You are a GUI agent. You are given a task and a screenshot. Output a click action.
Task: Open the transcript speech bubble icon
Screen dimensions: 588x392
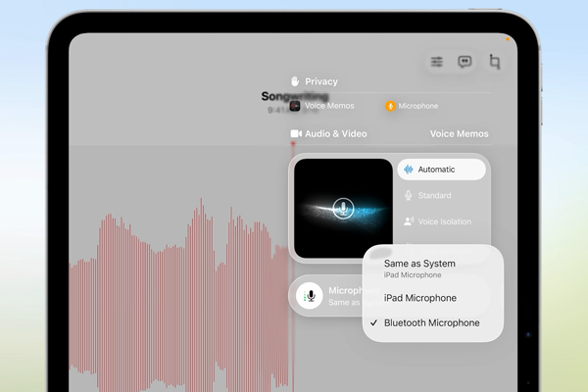(x=465, y=62)
